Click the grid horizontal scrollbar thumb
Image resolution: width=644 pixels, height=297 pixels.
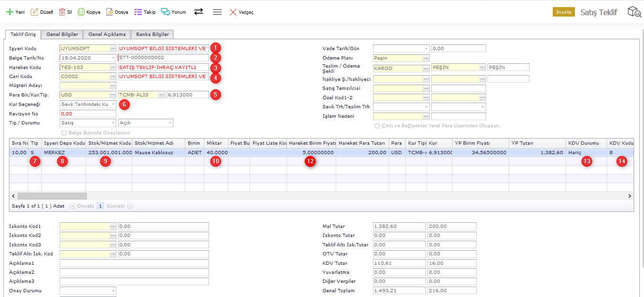[x=52, y=196]
